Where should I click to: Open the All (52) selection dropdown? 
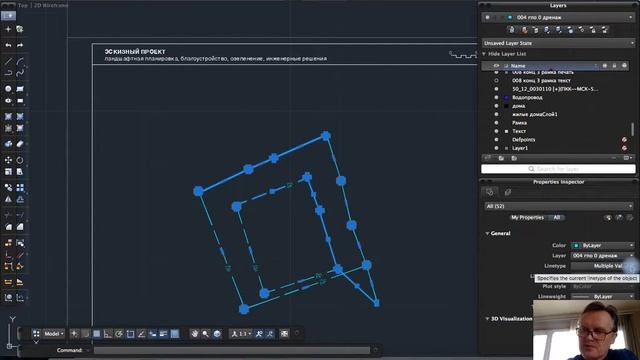pos(558,206)
